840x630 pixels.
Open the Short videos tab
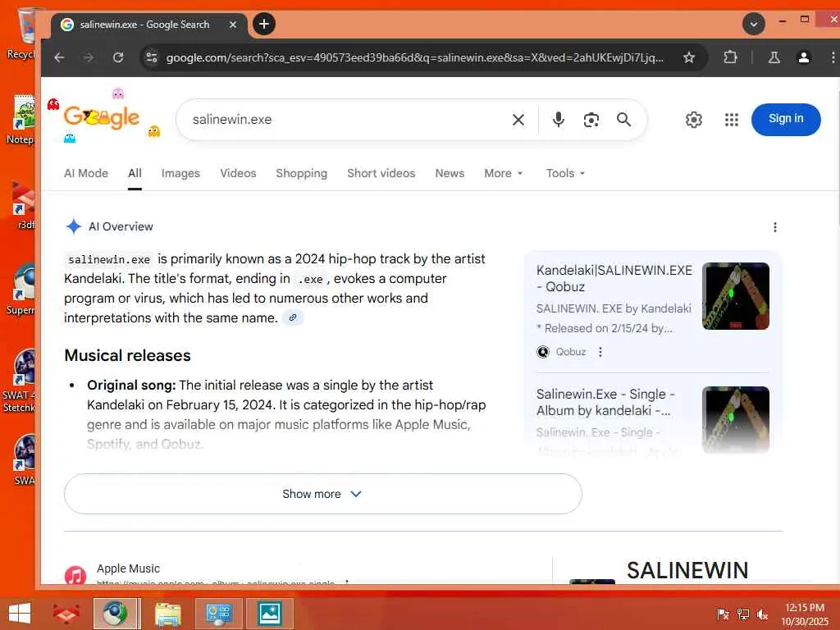coord(381,173)
